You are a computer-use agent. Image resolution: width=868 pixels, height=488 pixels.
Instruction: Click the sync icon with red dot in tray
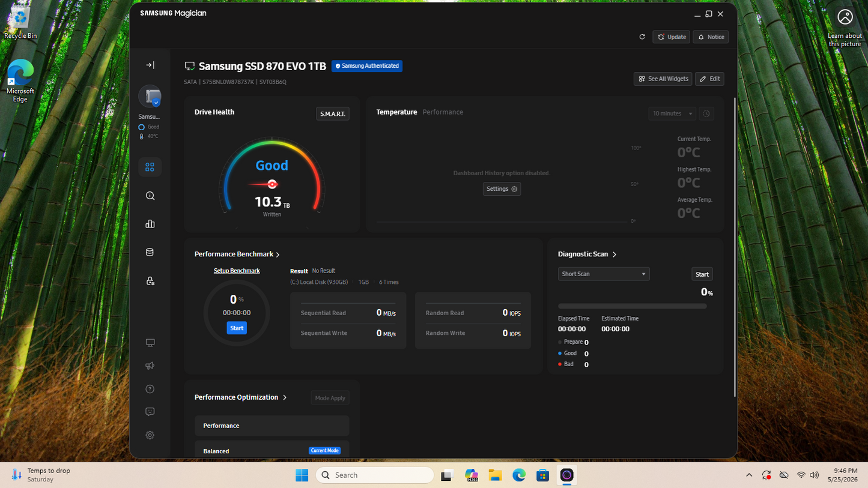766,475
